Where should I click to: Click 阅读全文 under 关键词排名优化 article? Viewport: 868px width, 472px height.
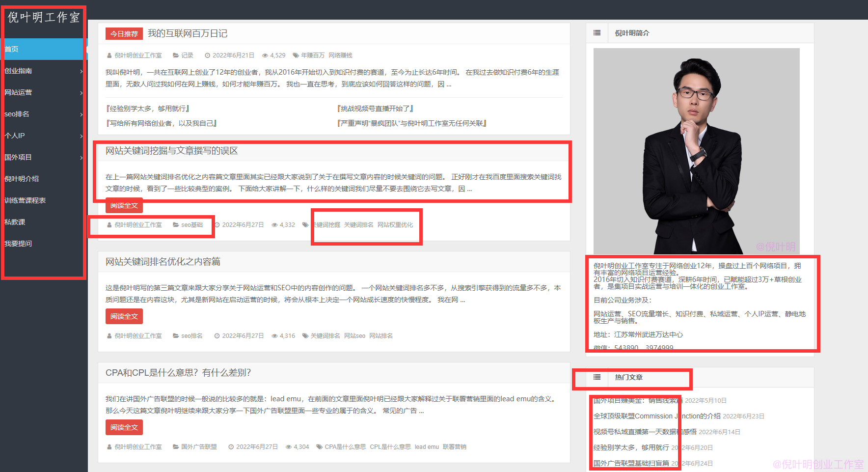click(x=124, y=316)
